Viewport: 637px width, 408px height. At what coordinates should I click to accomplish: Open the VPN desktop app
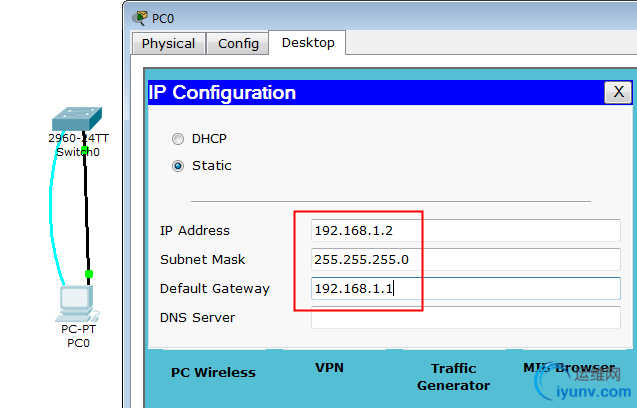[329, 368]
